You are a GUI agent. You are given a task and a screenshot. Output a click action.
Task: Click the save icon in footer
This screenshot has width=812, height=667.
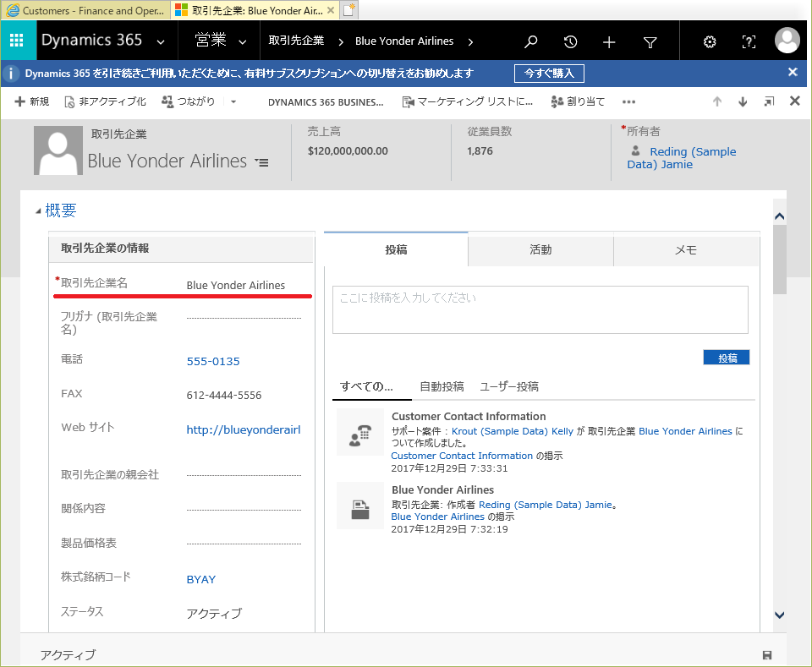(x=767, y=655)
